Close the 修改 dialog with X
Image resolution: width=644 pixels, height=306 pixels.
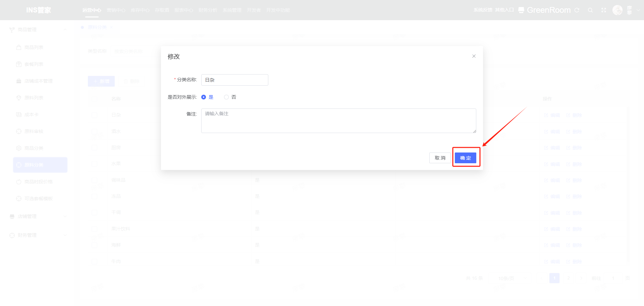pos(474,56)
